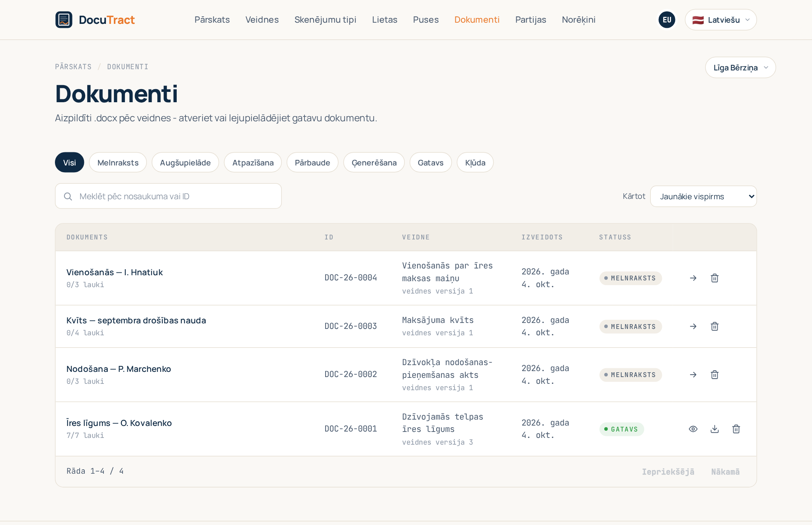Viewport: 812px width, 525px height.
Task: Click the Nākamā pagination button
Action: click(x=725, y=472)
